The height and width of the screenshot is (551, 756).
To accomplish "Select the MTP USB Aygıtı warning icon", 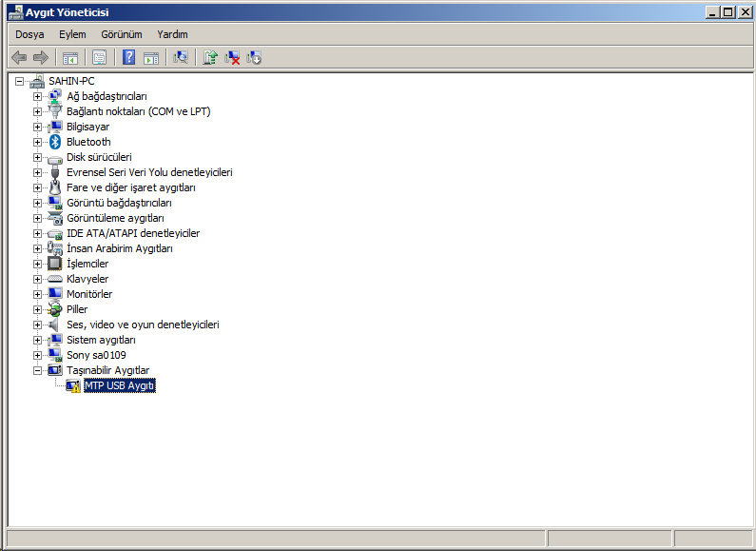I will [73, 385].
